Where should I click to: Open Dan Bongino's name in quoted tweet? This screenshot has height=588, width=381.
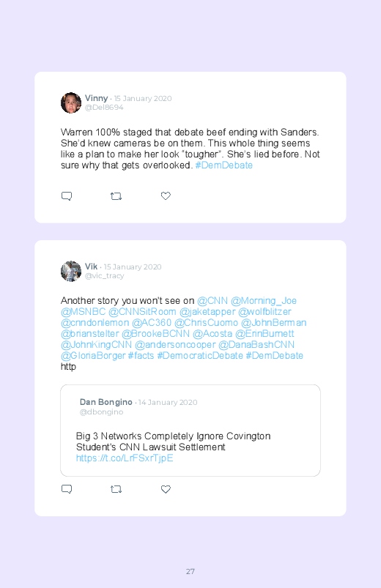[106, 402]
